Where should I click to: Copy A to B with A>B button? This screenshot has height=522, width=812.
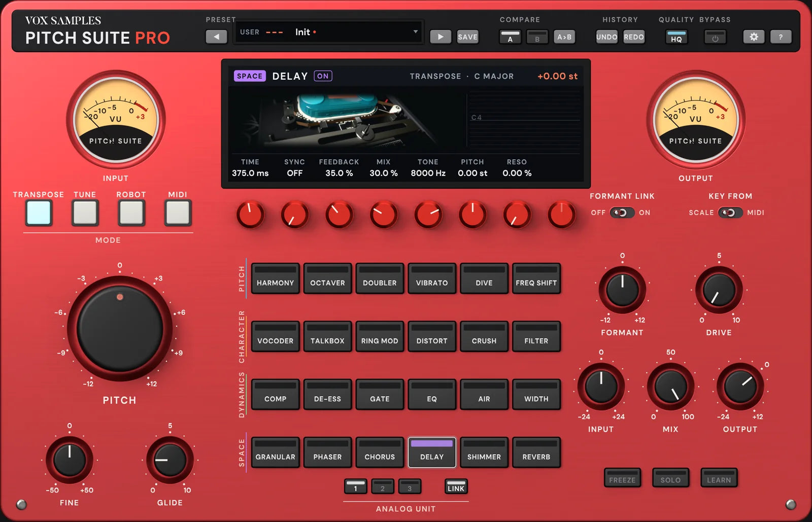click(x=564, y=37)
